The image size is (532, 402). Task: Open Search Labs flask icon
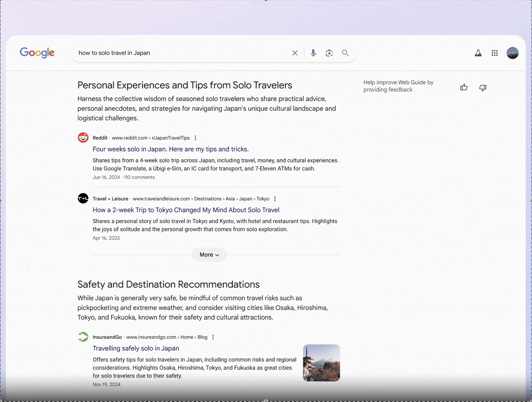pos(478,53)
